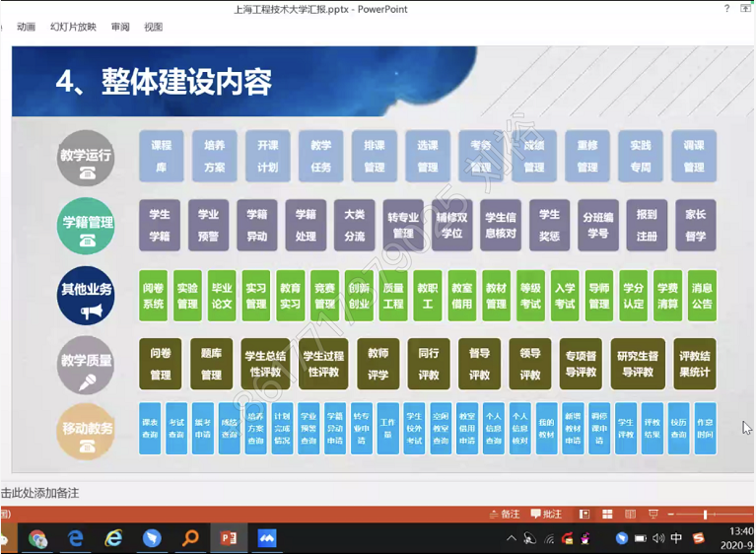Toggle the 中 input language indicator
This screenshot has width=756, height=554.
point(676,538)
